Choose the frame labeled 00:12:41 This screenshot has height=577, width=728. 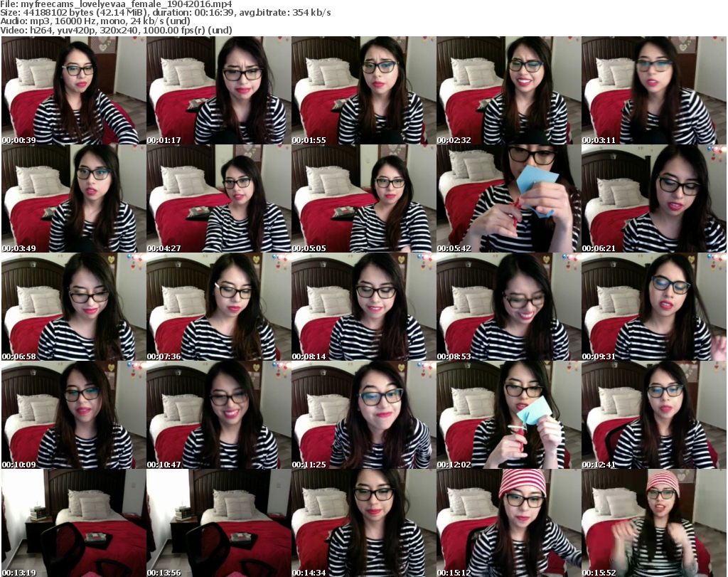(654, 415)
